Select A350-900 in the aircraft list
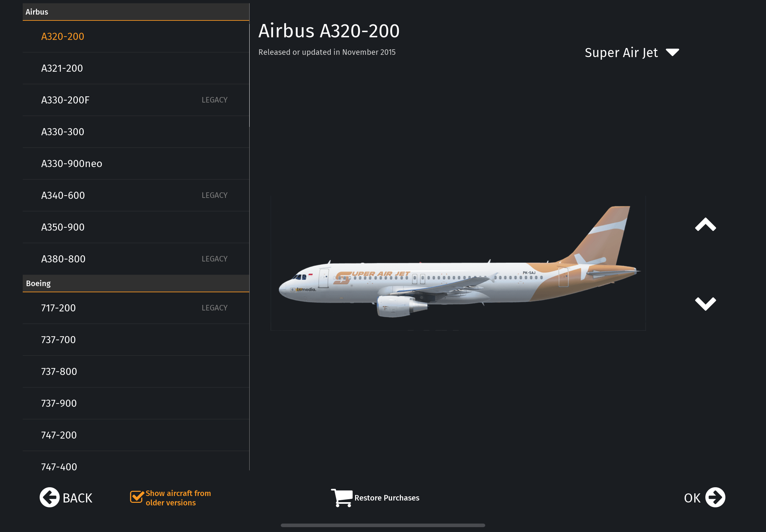This screenshot has height=532, width=766. click(136, 227)
